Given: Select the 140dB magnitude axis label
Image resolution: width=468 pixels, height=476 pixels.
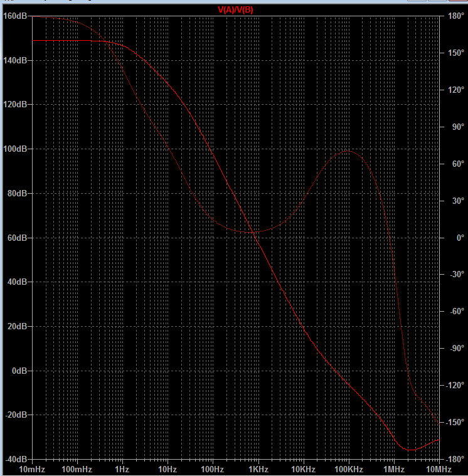Looking at the screenshot, I should point(15,60).
